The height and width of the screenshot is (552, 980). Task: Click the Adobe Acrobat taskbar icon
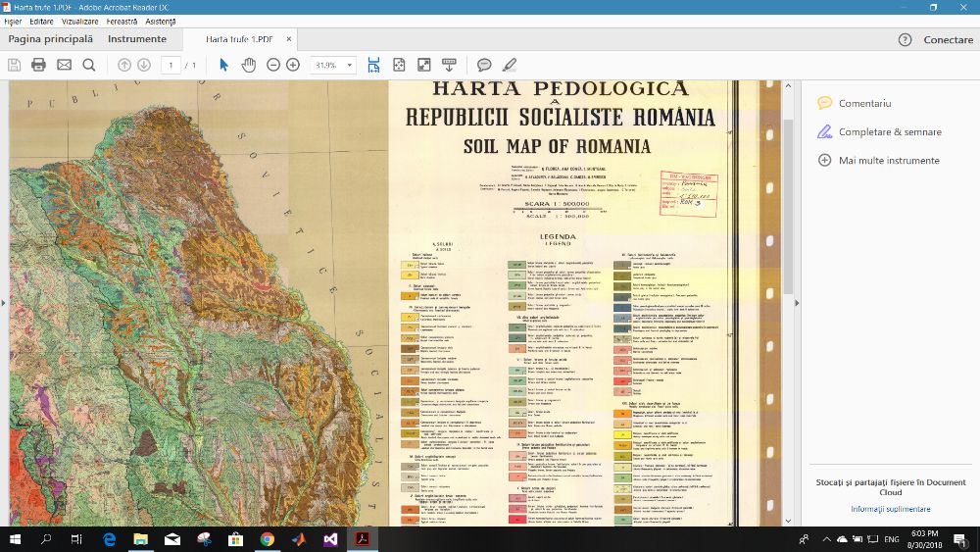coord(363,539)
